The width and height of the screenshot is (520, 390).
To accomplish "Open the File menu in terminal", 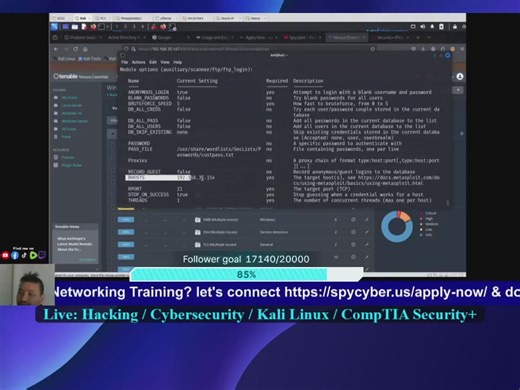I will pos(124,62).
